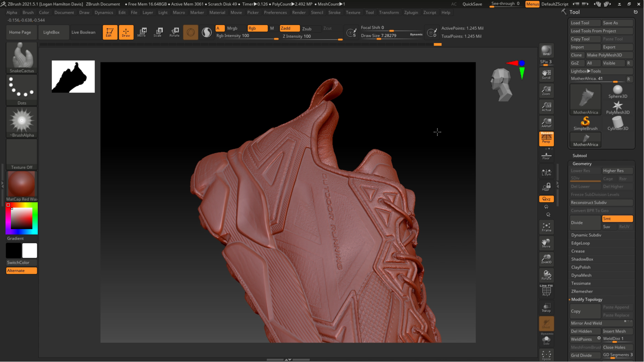Screen dimensions: 644x362
Task: Toggle Rgb paint mode
Action: [257, 28]
